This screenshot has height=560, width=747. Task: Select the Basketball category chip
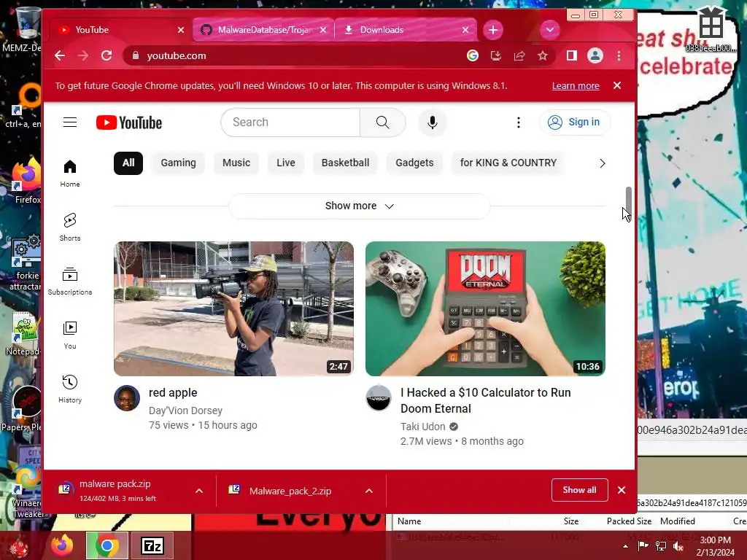coord(345,163)
